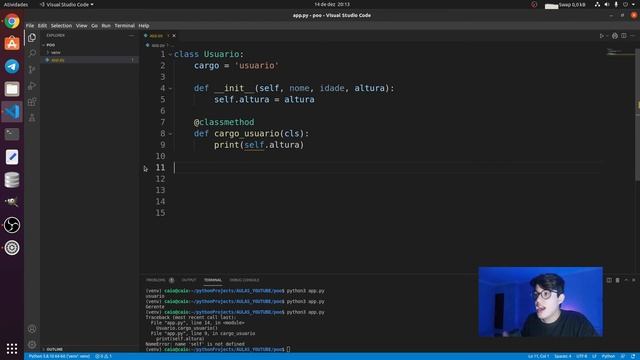This screenshot has height=360, width=640.
Task: Open feedback icon in status bar
Action: pyautogui.click(x=623, y=356)
